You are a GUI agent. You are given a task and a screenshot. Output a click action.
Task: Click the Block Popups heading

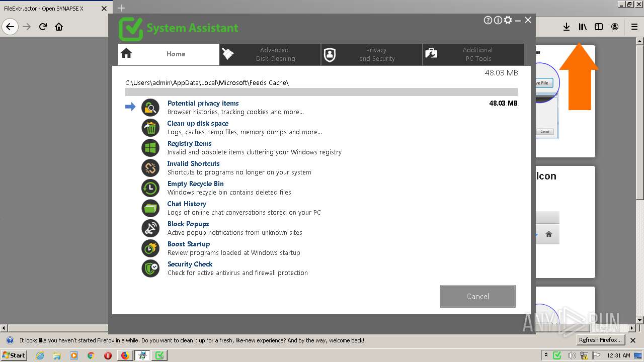coord(188,224)
